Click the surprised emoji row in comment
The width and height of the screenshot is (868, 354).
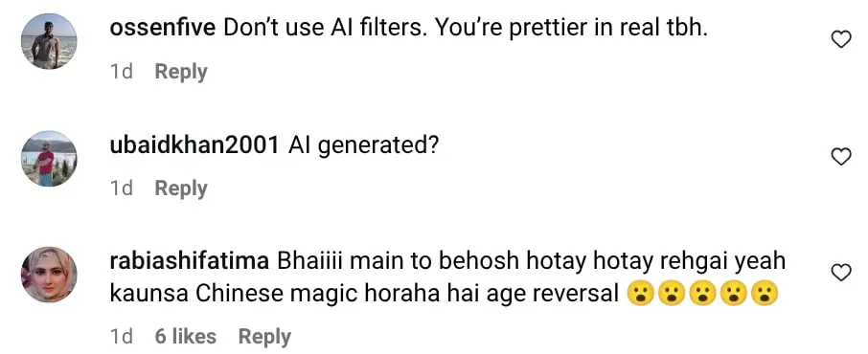pos(703,295)
